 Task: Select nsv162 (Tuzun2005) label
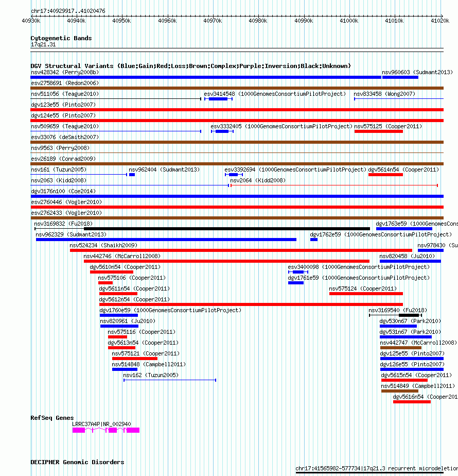[151, 375]
